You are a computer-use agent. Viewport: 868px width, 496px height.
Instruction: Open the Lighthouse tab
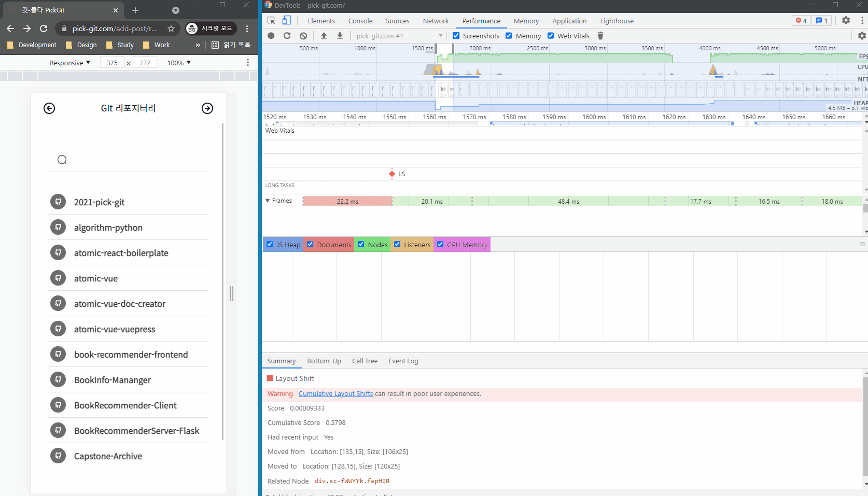617,21
